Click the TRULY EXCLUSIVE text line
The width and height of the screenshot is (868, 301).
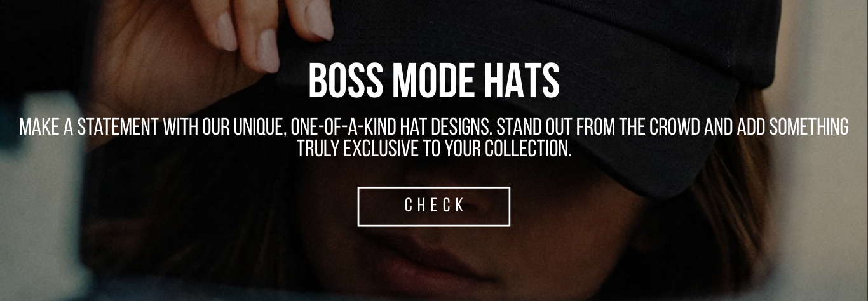pos(434,149)
